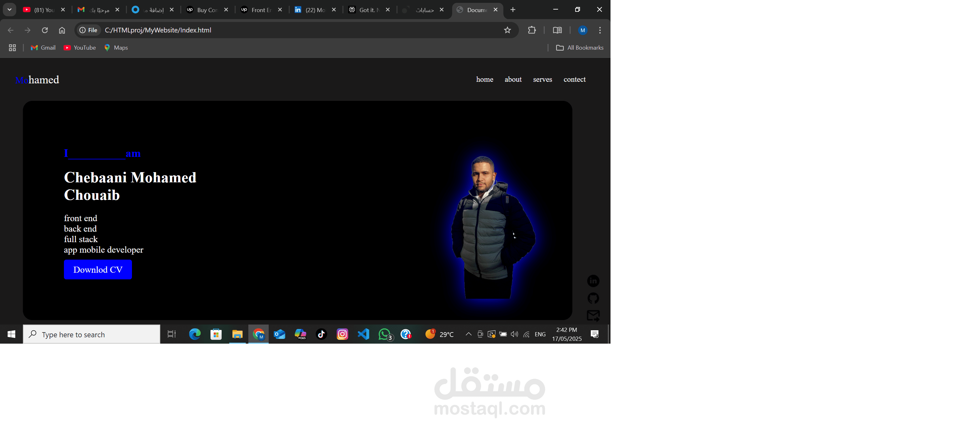Go back to the previous page
Image resolution: width=980 pixels, height=427 pixels.
click(11, 30)
